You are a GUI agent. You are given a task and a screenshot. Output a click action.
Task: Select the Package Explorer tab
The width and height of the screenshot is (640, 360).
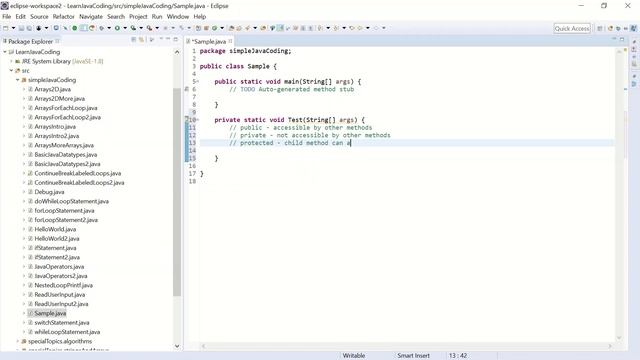coord(31,41)
